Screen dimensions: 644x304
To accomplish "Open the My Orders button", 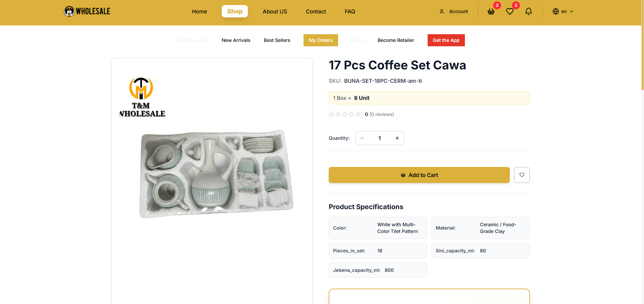I will pos(321,40).
